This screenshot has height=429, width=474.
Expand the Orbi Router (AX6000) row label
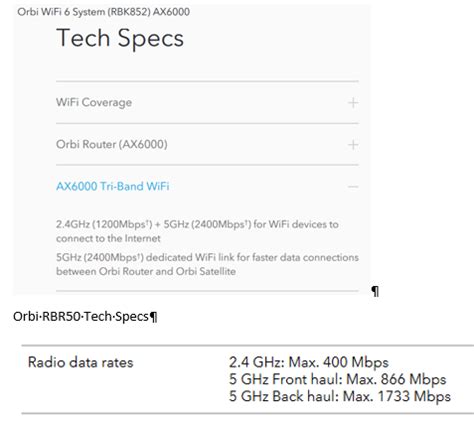(x=112, y=144)
